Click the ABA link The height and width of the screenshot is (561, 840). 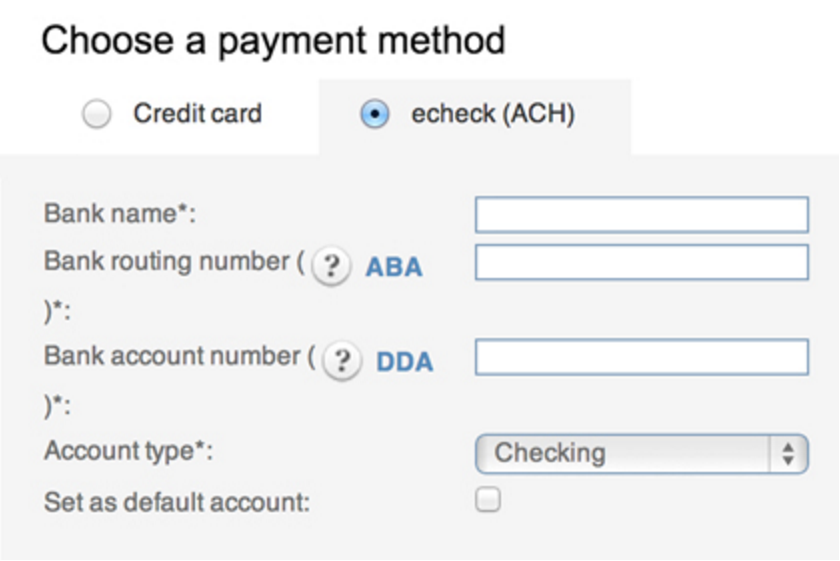click(394, 267)
